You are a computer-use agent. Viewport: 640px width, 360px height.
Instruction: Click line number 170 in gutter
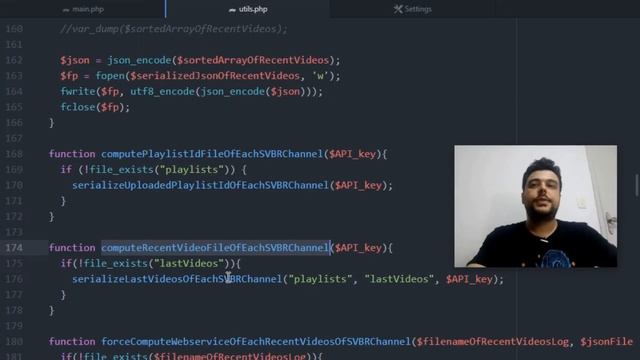coord(14,185)
